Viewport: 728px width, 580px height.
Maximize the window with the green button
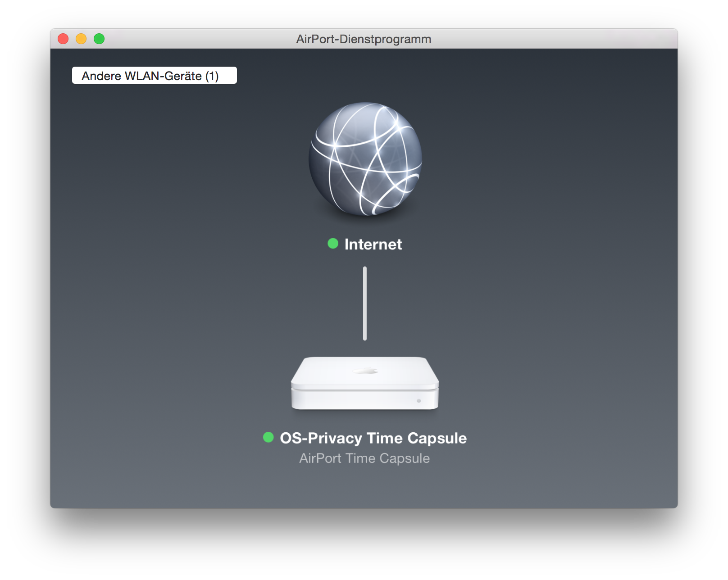pos(99,39)
